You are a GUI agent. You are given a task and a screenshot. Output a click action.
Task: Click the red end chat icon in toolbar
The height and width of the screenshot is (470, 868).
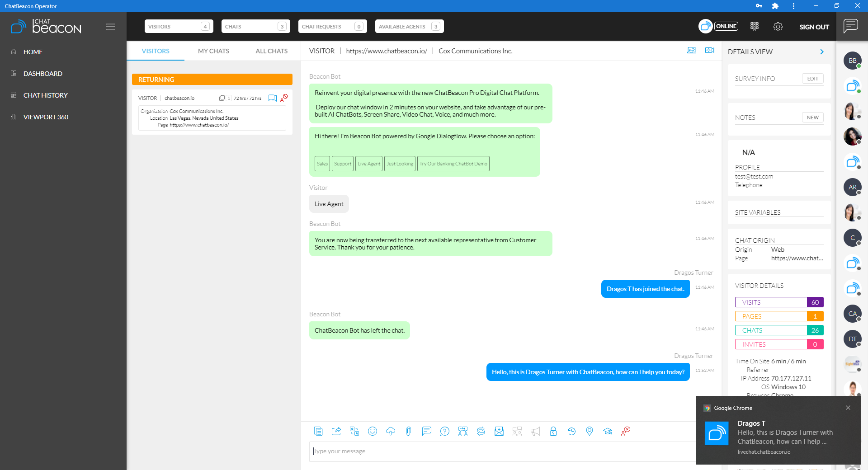pos(626,431)
